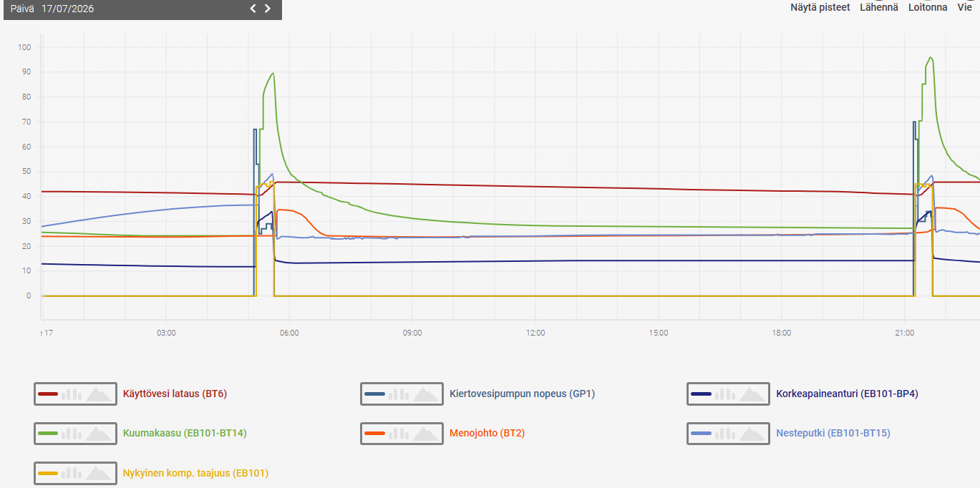Hide the Kuumakaasu (EB101-BT14) series
980x488 pixels.
(x=185, y=433)
